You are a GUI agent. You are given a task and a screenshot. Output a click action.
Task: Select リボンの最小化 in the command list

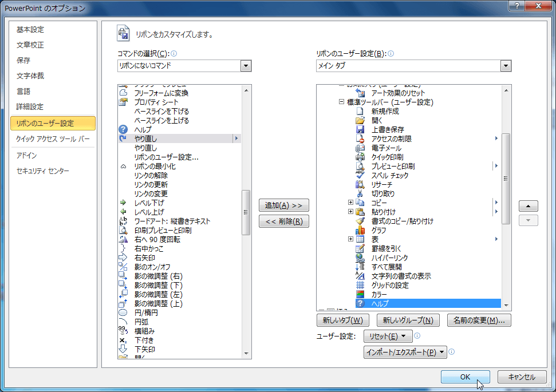[179, 166]
